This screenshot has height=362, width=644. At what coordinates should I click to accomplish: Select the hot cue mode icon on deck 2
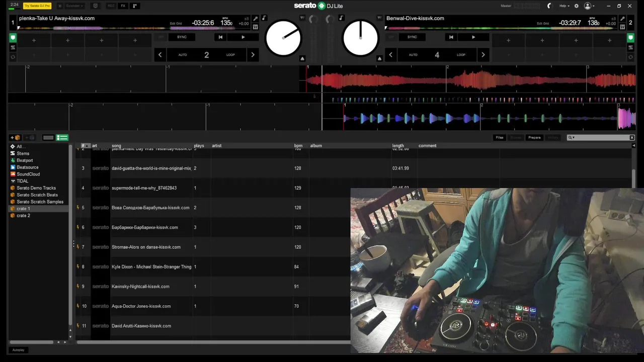coord(630,38)
